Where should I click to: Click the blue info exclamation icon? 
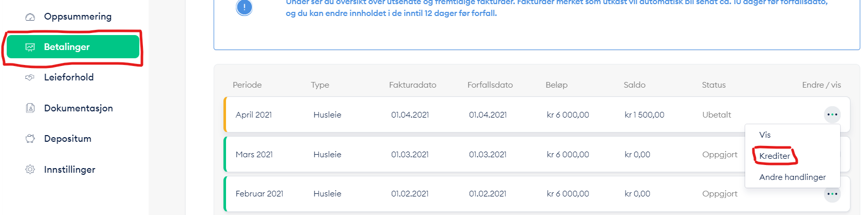coord(244,7)
